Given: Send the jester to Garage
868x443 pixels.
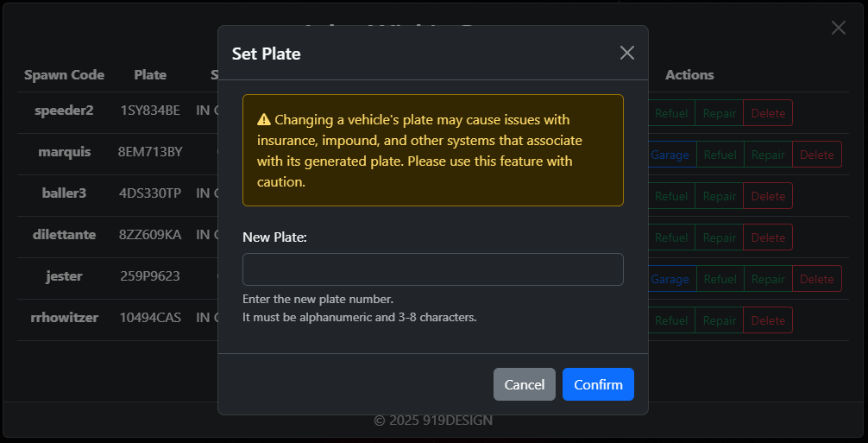Looking at the screenshot, I should tap(670, 279).
